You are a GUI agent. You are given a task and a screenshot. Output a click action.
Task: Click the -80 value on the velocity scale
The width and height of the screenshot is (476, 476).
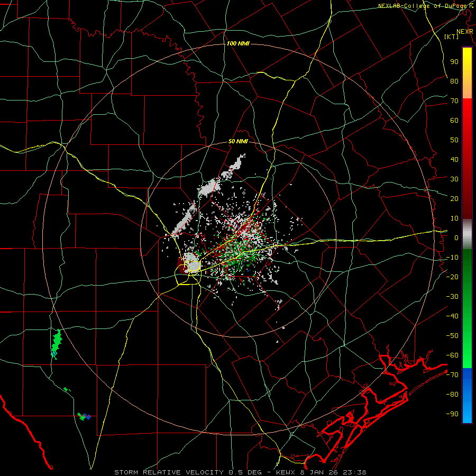tap(452, 395)
